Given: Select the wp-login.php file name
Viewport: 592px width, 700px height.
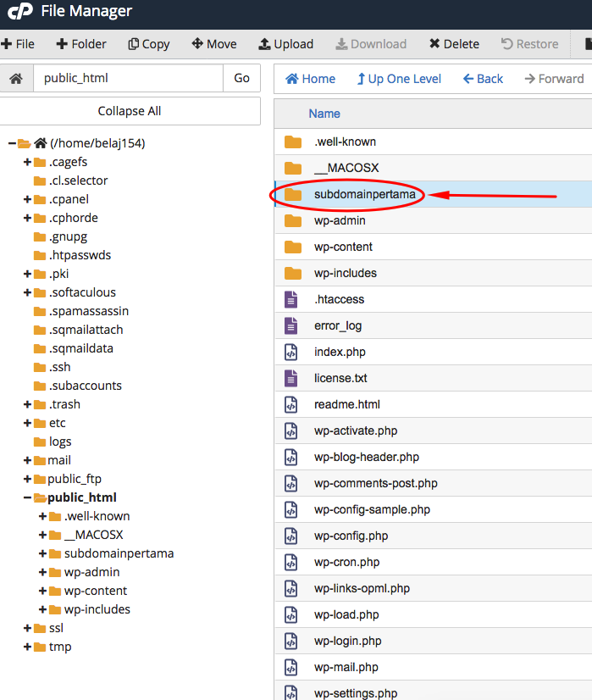Looking at the screenshot, I should (x=347, y=641).
